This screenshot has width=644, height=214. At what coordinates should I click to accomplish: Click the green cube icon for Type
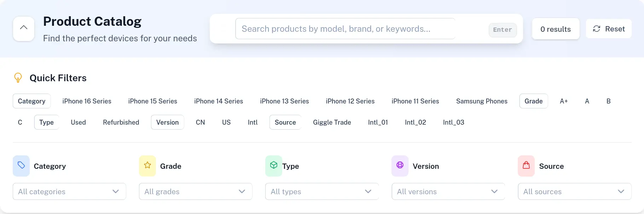[273, 166]
